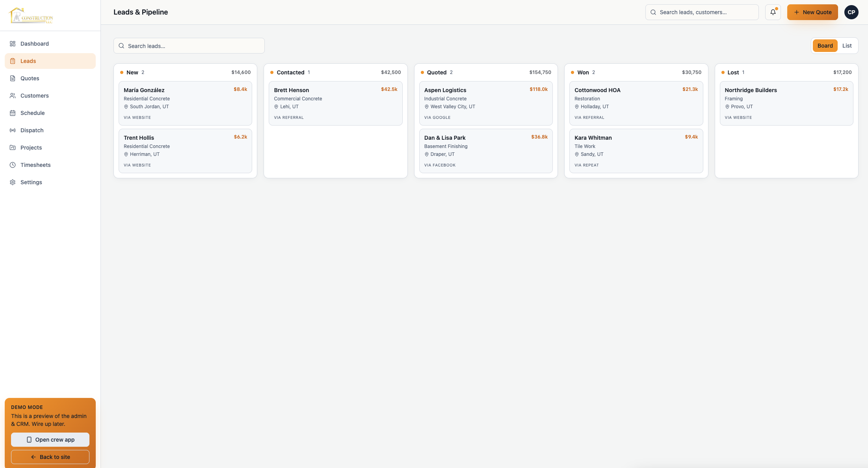Open the Schedule calendar icon
This screenshot has height=468, width=868.
point(13,113)
